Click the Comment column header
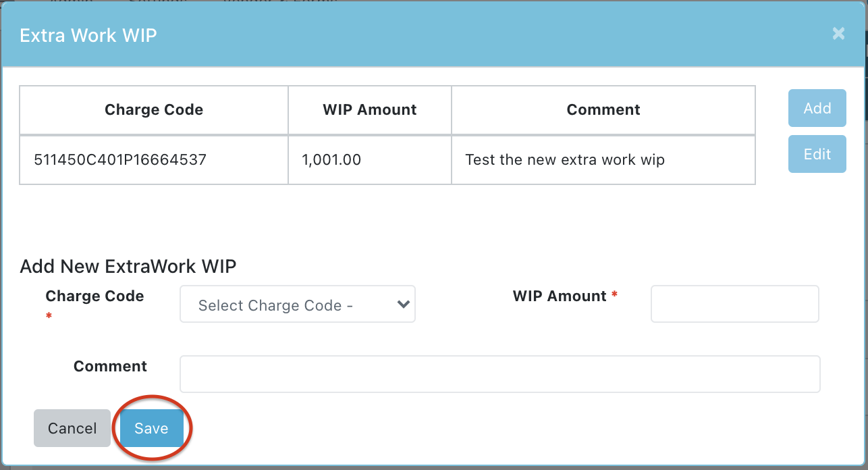This screenshot has width=868, height=470. [603, 110]
